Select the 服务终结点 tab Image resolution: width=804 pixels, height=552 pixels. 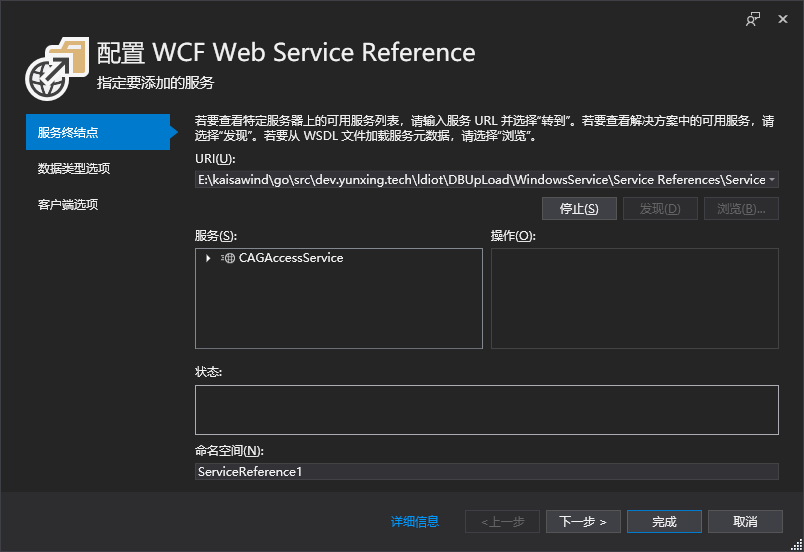tap(98, 132)
